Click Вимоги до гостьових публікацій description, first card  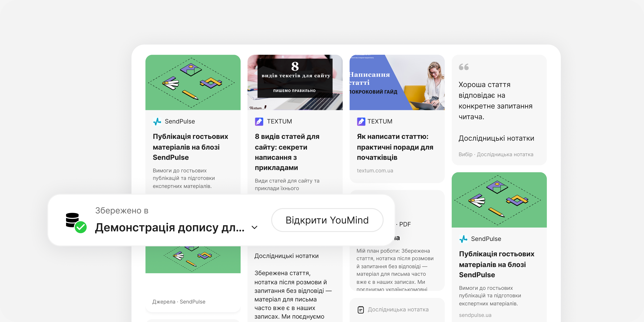(184, 178)
